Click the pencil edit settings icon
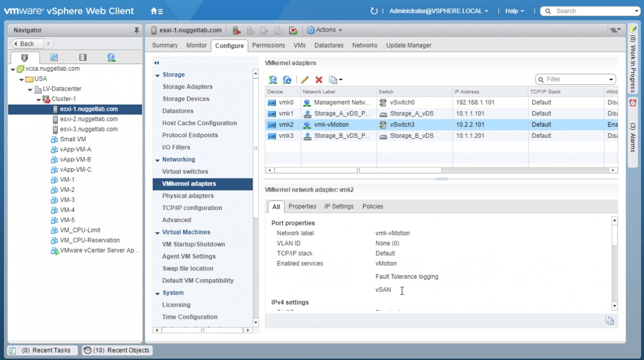Image resolution: width=644 pixels, height=360 pixels. (305, 80)
